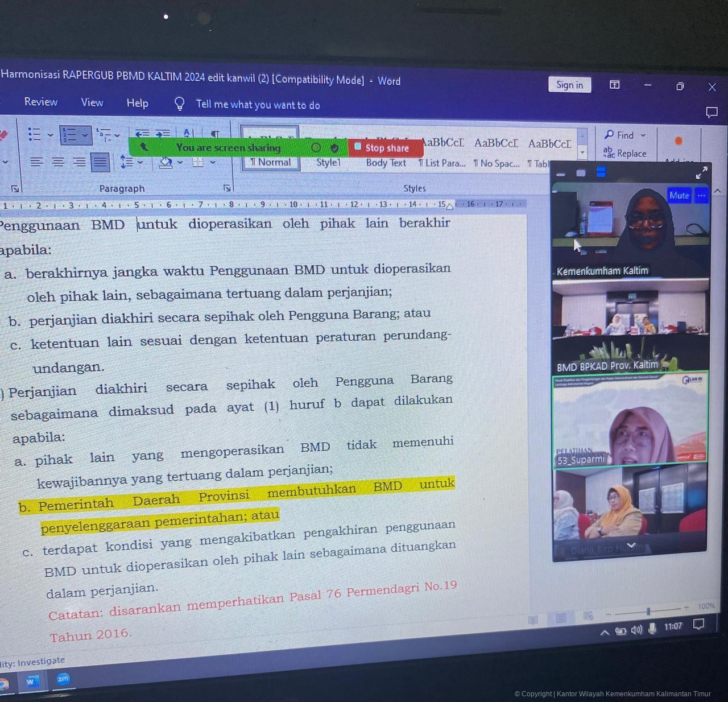Click zoom in plus button

point(686,608)
